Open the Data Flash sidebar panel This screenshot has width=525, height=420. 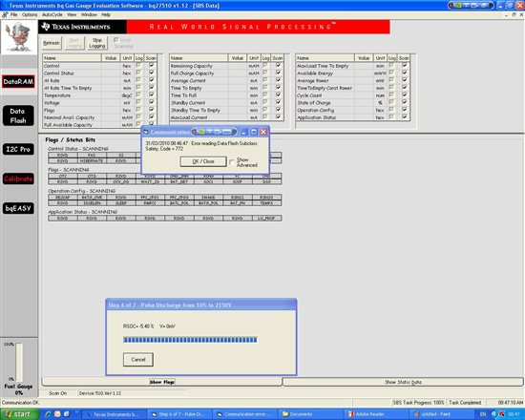pyautogui.click(x=18, y=115)
